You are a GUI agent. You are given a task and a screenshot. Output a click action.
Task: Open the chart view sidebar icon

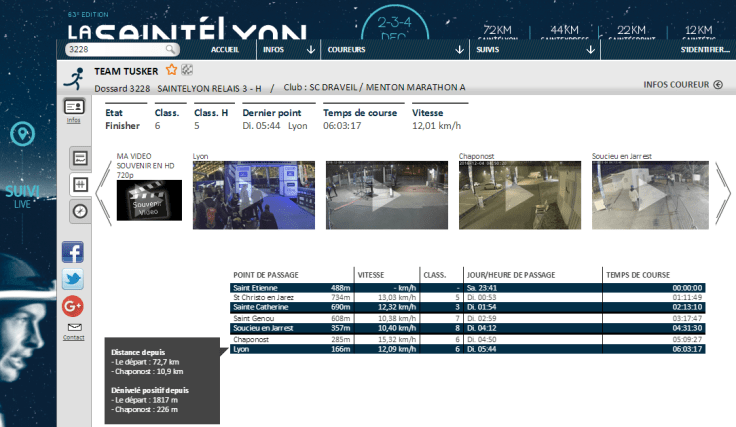click(x=80, y=158)
